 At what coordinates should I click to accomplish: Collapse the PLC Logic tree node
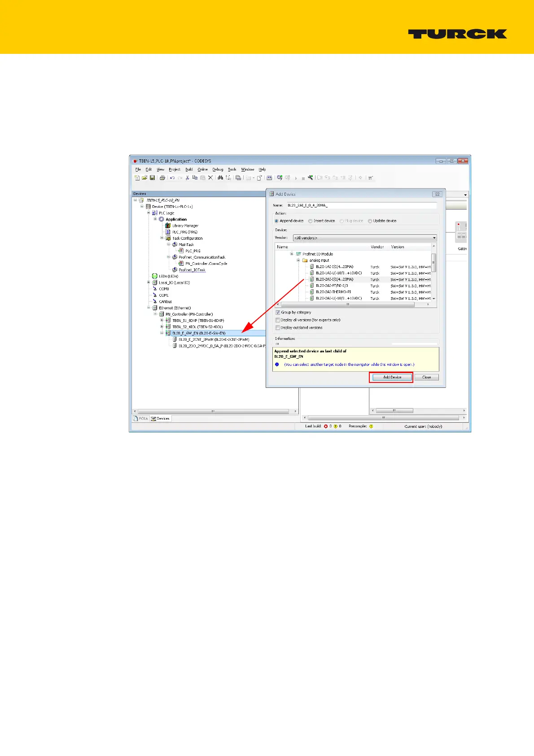(x=149, y=213)
